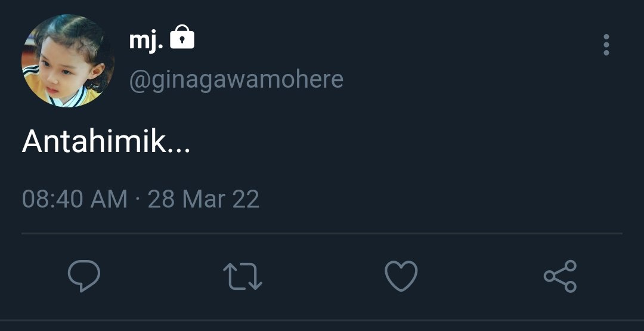This screenshot has height=331, width=644.
Task: Click the 08:40 AM timestamp
Action: click(75, 199)
